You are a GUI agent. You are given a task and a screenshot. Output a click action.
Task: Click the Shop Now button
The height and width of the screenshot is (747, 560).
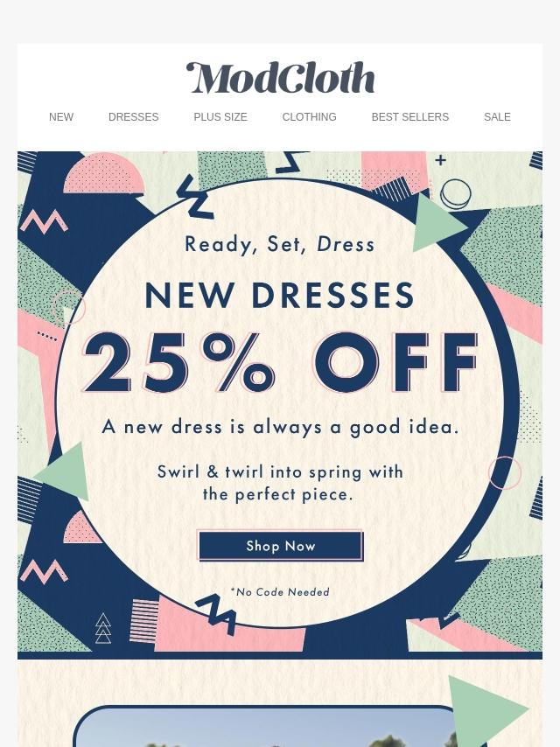281,546
